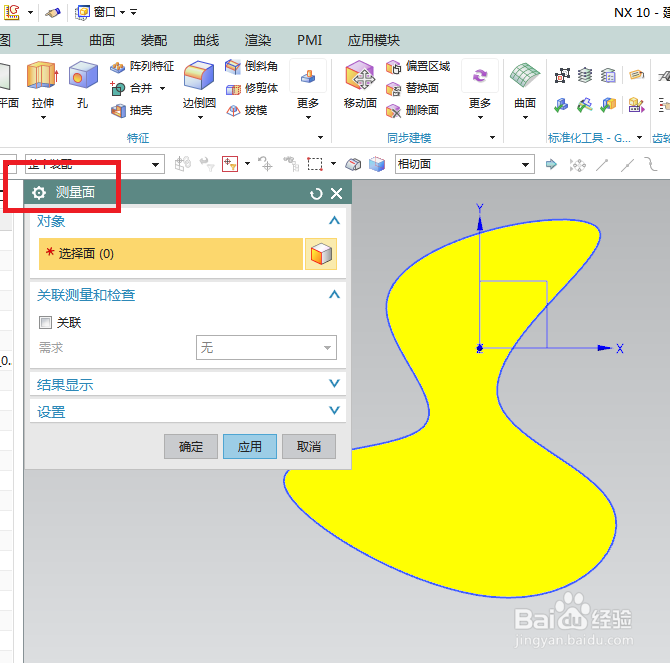Open the Assemblies (装配) tab
670x663 pixels.
154,40
